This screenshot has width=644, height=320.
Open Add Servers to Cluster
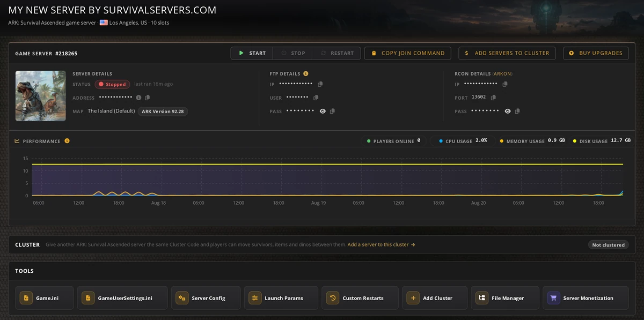(507, 53)
